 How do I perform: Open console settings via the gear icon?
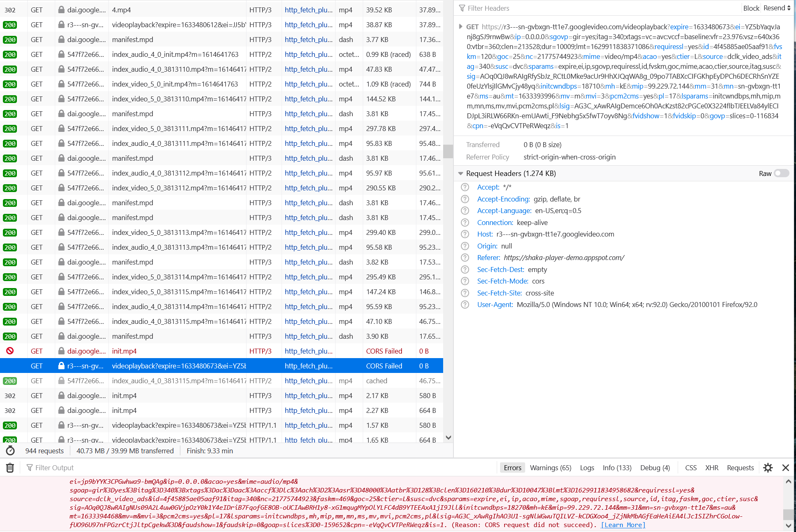point(768,468)
